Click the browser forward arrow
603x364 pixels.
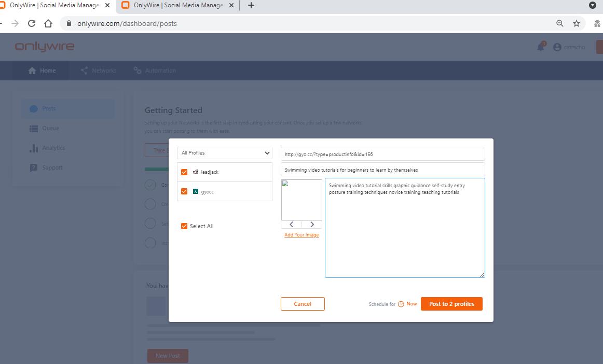coord(15,23)
